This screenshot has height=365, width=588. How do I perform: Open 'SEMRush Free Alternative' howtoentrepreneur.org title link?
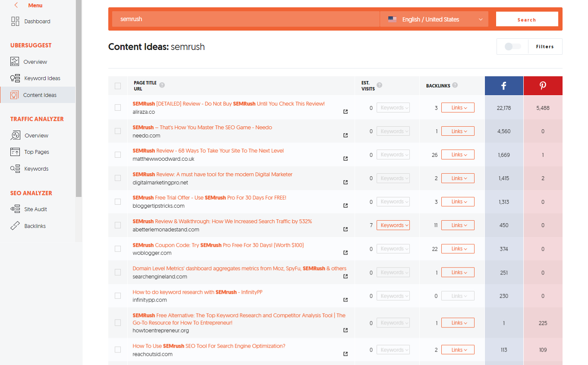click(x=239, y=319)
